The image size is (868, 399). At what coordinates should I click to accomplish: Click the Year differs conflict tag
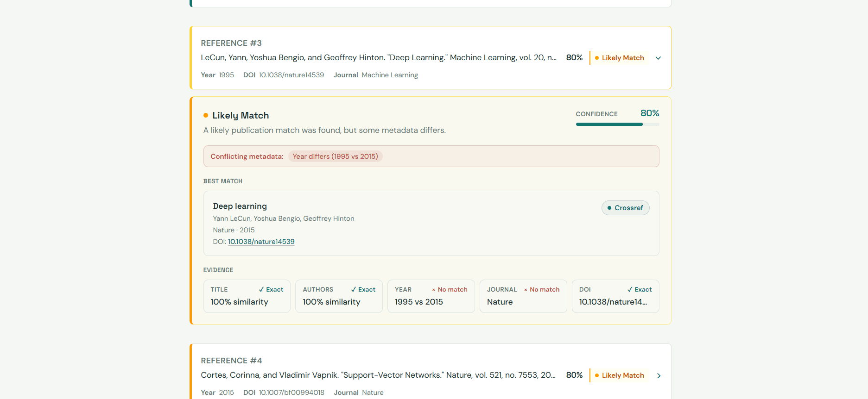(335, 156)
